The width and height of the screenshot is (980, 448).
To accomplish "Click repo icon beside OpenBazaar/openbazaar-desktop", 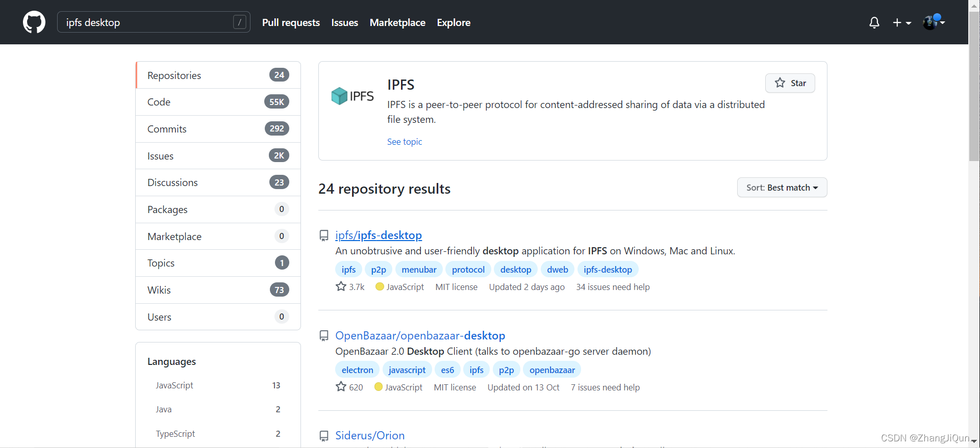I will point(324,336).
